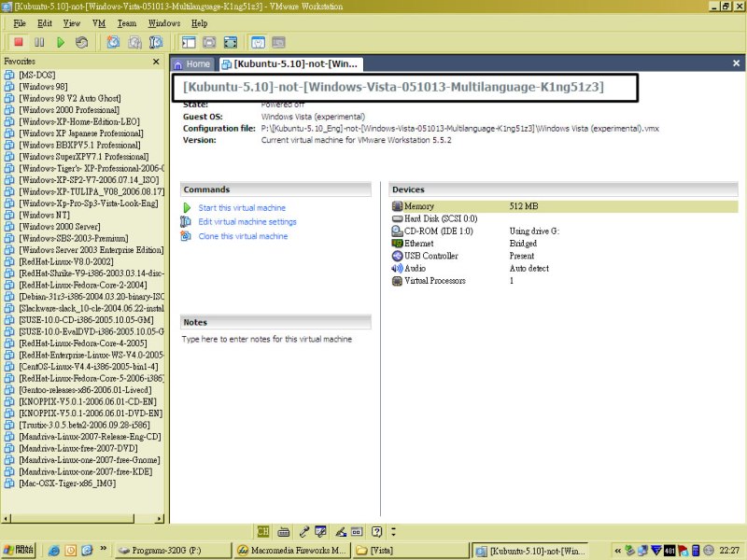Click the Favorites horizontal scrollbar right arrow
This screenshot has width=747, height=560.
point(160,518)
